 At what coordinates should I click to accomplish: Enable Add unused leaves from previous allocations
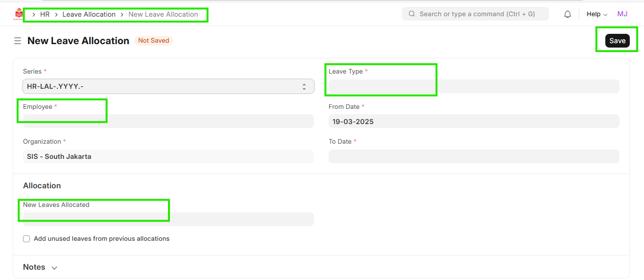[26, 239]
